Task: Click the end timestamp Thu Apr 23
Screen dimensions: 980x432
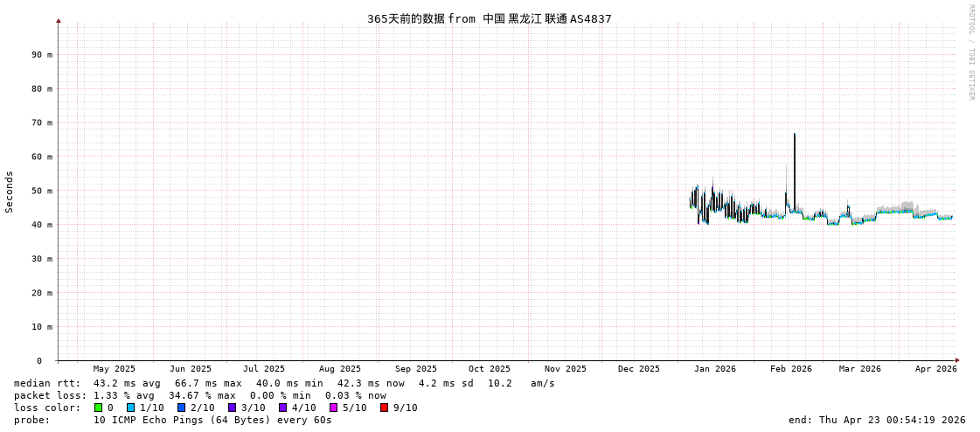Action: 877,420
